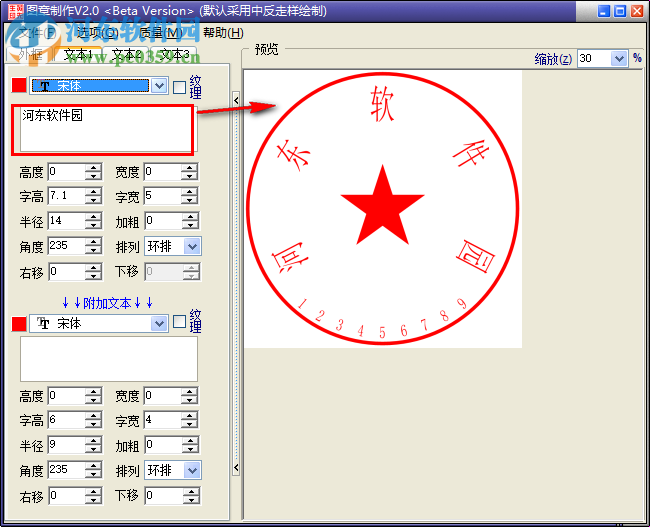This screenshot has height=527, width=650.
Task: Click the top 高度 value field
Action: (67, 172)
